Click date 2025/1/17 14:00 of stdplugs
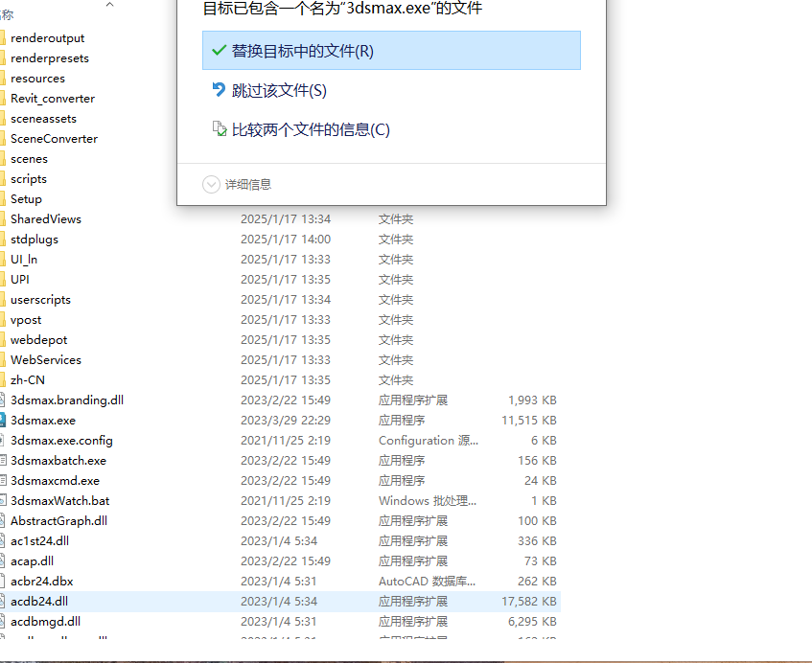Screen dimensions: 812x663 coord(286,240)
